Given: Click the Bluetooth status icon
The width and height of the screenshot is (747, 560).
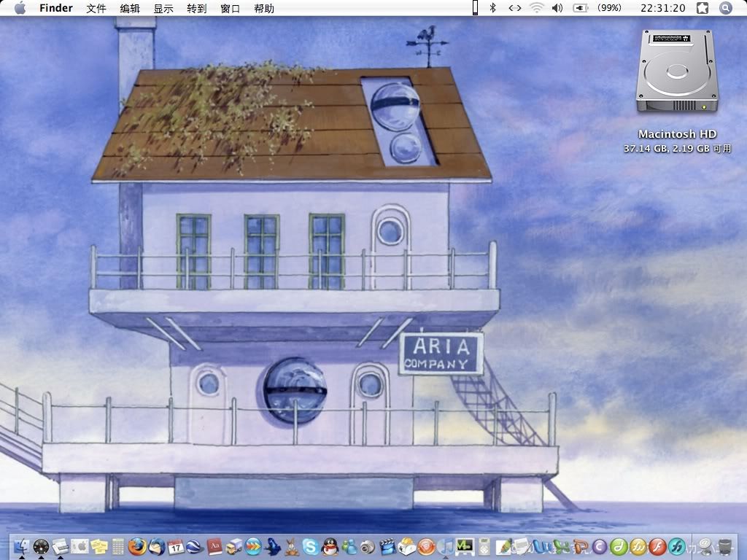Looking at the screenshot, I should tap(493, 7).
